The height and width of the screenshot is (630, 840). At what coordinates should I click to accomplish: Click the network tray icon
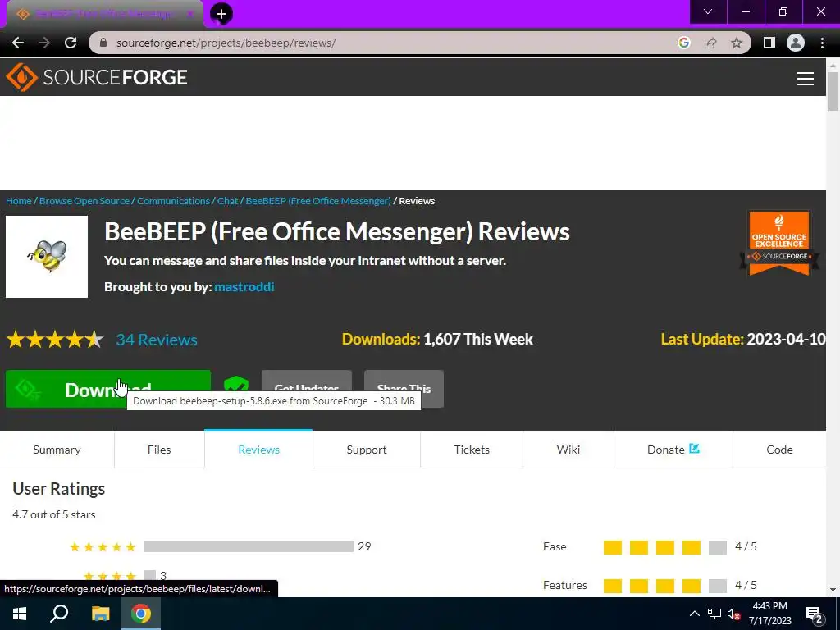(714, 614)
